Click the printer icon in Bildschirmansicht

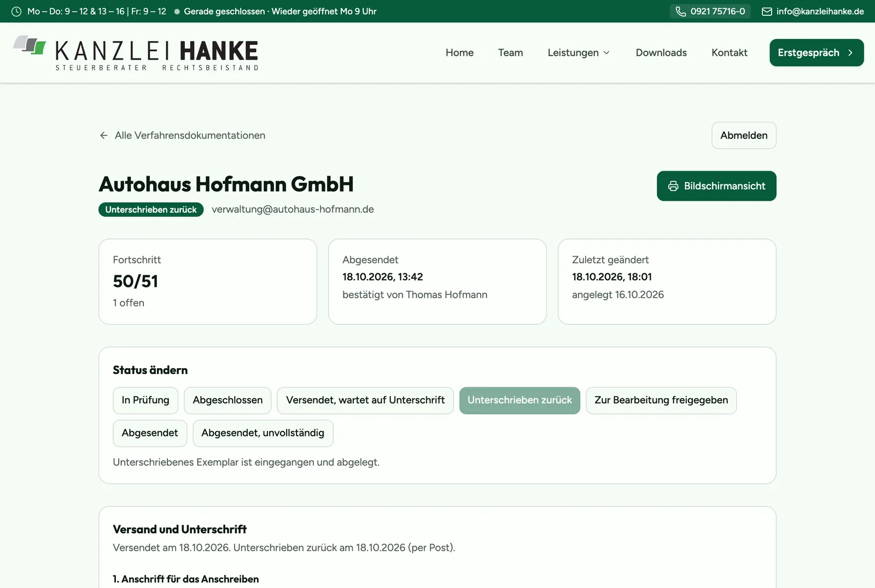[x=673, y=186]
